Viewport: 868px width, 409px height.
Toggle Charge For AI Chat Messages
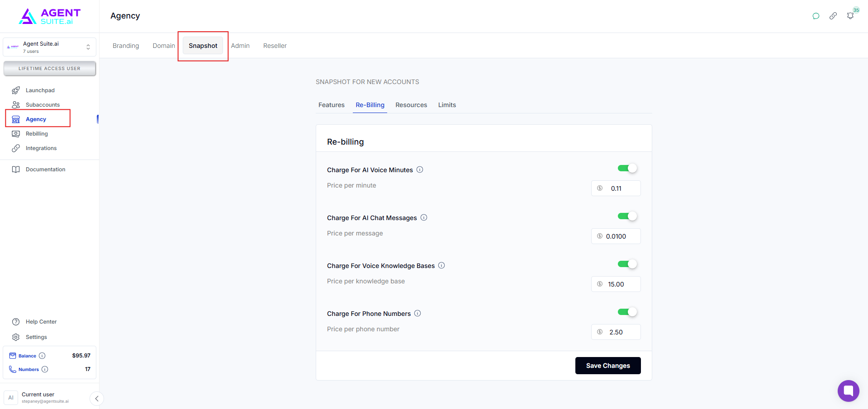(x=627, y=216)
